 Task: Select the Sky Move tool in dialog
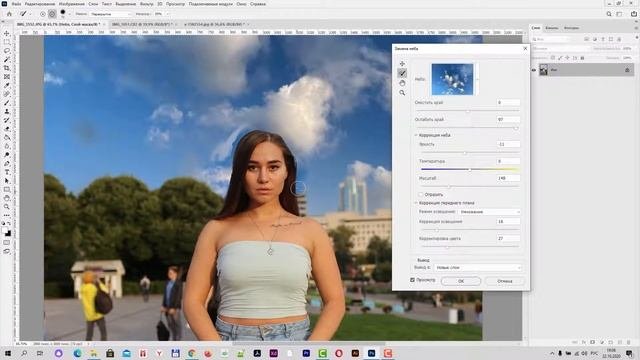click(402, 64)
